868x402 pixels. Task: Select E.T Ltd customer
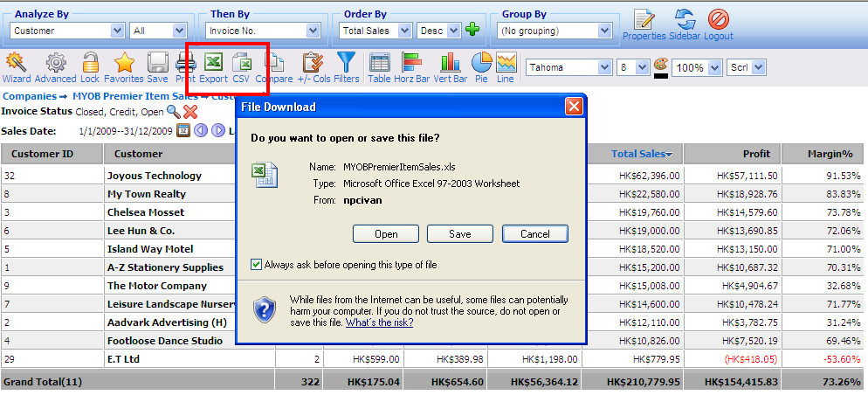click(x=123, y=359)
